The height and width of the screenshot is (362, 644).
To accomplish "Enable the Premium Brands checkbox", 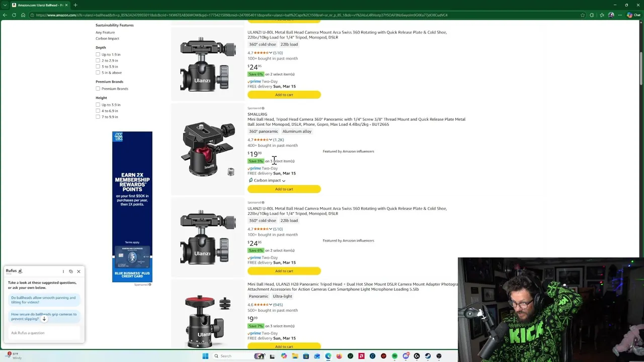I will 98,88.
